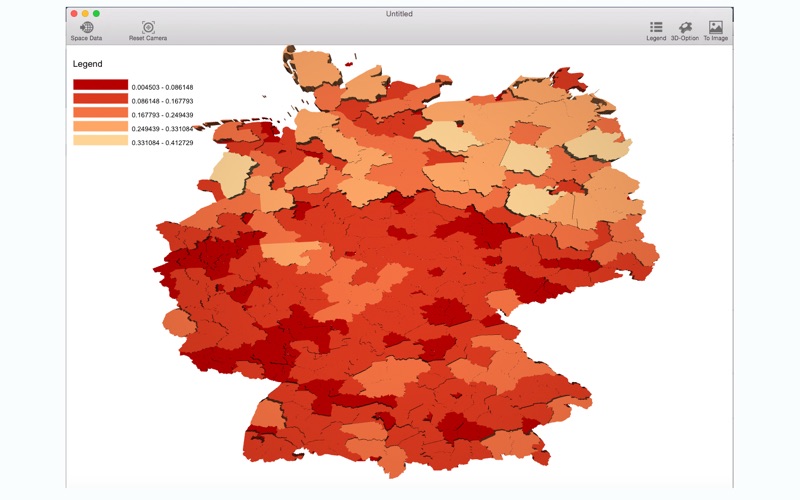Viewport: 800px width, 500px height.
Task: Close the Untitled window with red button
Action: click(74, 14)
